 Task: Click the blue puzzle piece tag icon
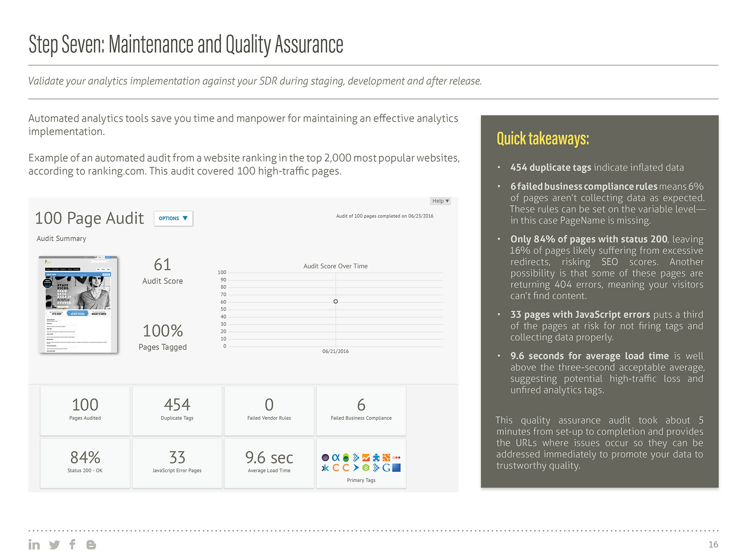376,458
